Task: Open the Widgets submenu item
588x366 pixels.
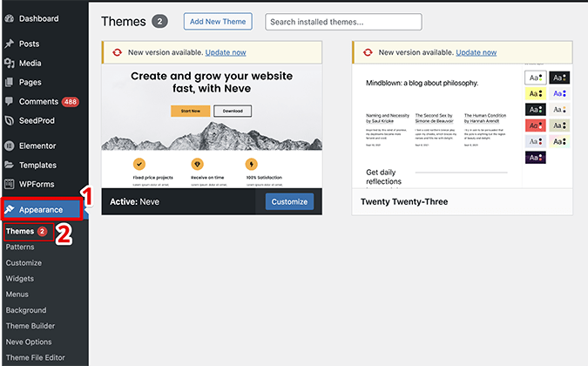Action: [19, 279]
